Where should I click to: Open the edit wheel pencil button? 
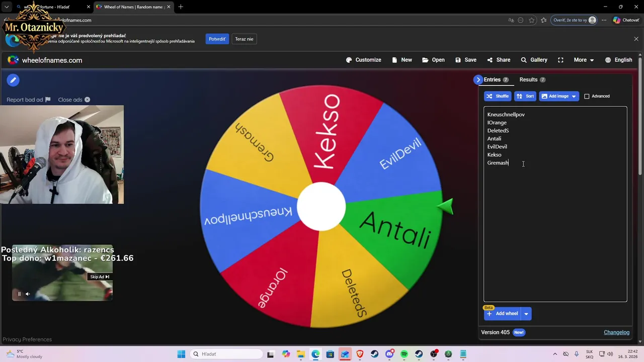pyautogui.click(x=13, y=80)
